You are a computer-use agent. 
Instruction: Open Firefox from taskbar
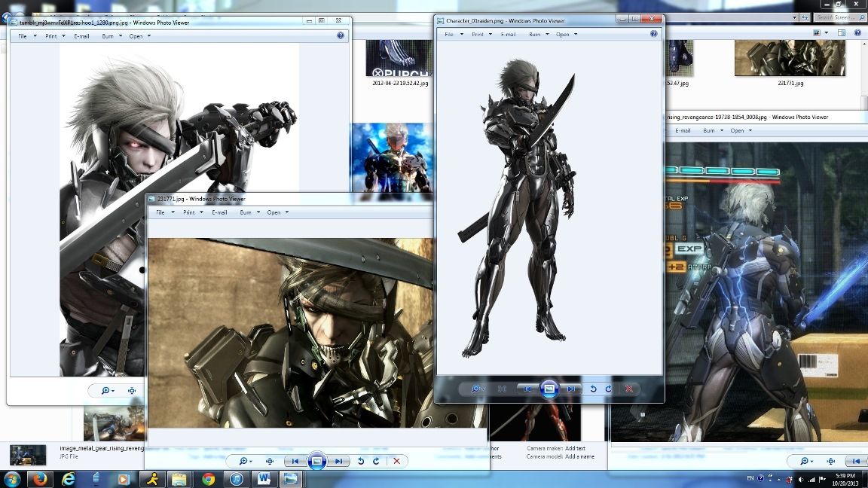(40, 479)
